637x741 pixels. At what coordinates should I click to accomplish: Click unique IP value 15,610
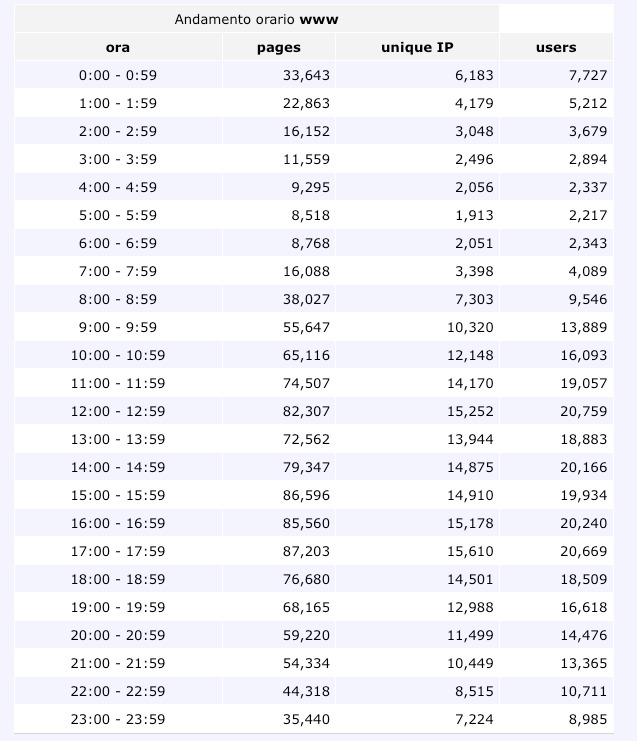pos(469,551)
